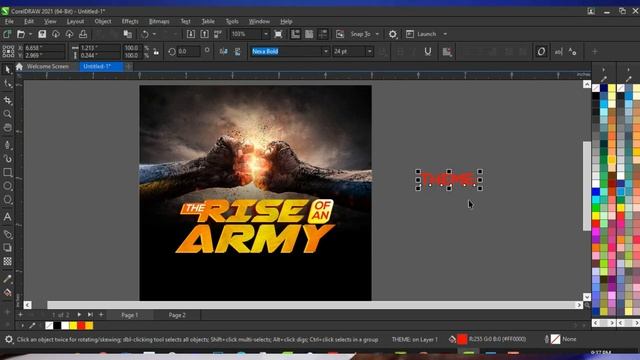Select the Pick tool in the toolbox

point(7,70)
